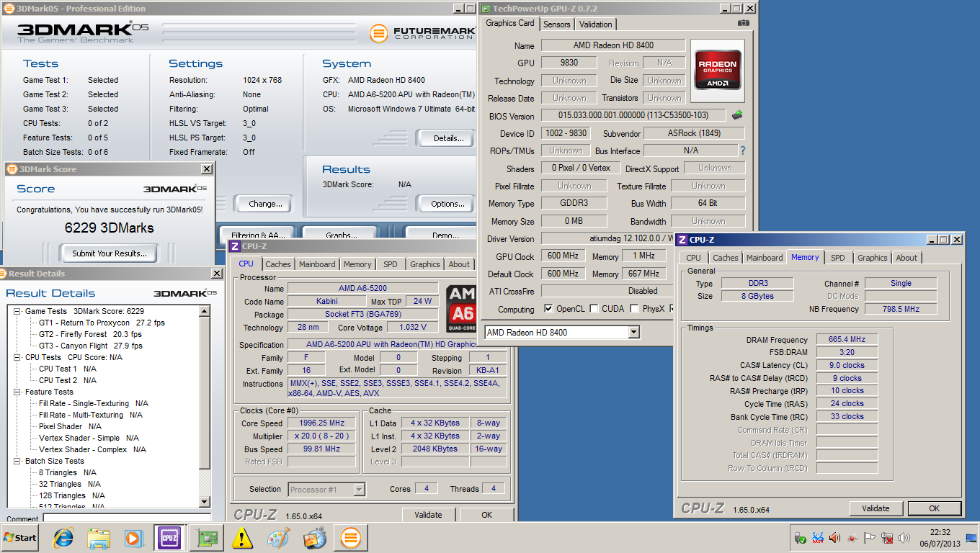Click OK in CPU-Z memory window

934,508
